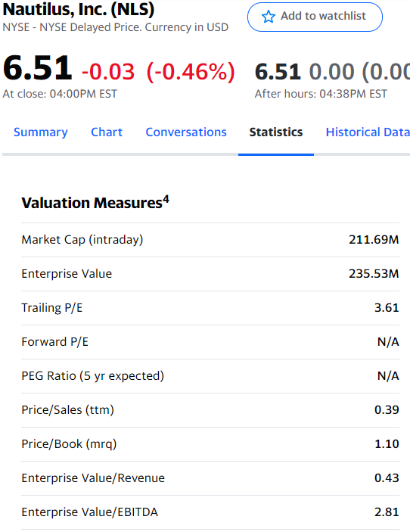Click the 235.53M enterprise value
Viewport: 410px width, 532px height.
374,274
